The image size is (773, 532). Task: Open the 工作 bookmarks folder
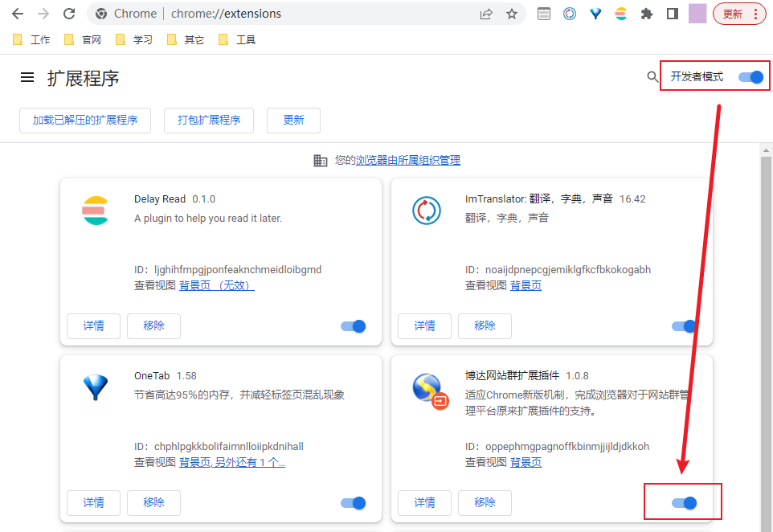(x=31, y=40)
